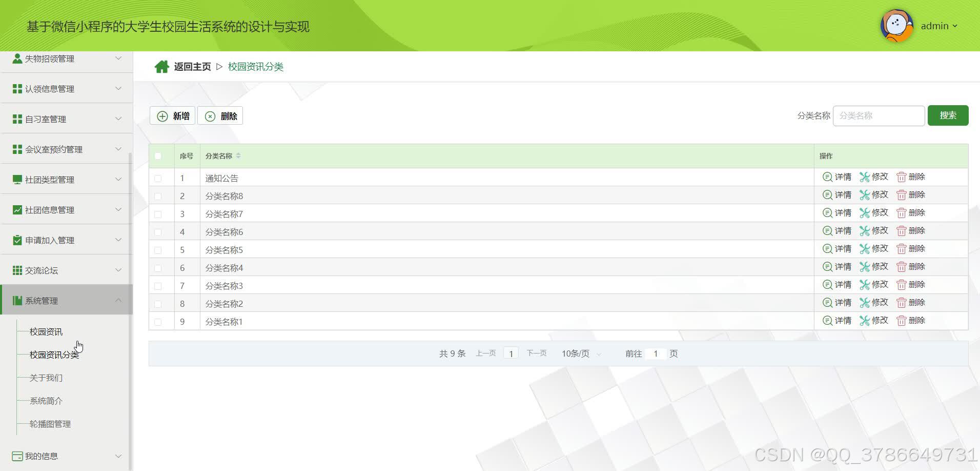Screen dimensions: 980x471
Task: Open the 校园资讯 submenu item
Action: click(x=46, y=332)
